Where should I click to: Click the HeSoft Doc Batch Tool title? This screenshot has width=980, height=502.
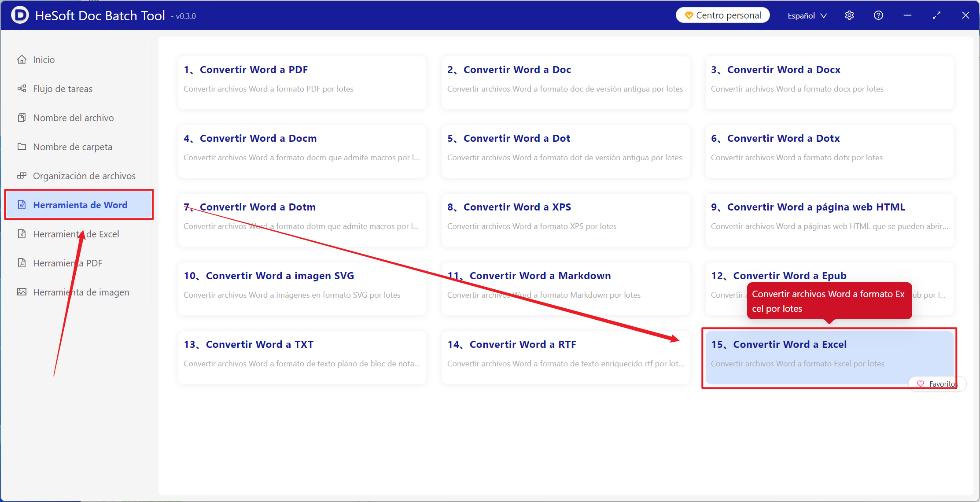point(100,15)
